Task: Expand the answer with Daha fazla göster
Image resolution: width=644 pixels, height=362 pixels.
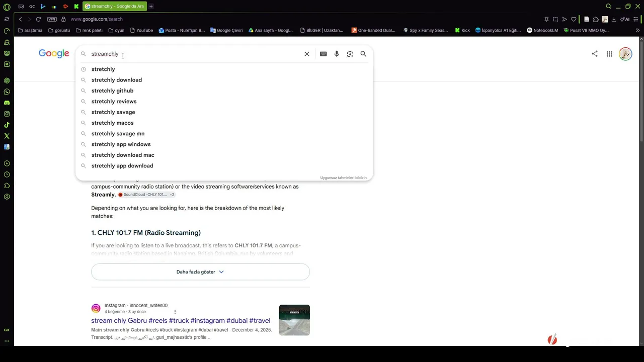Action: [x=200, y=272]
